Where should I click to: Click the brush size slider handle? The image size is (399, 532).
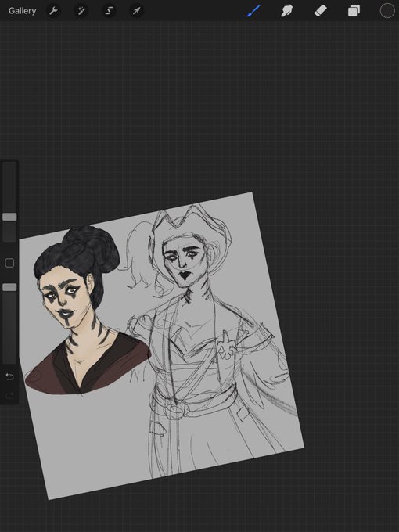pyautogui.click(x=9, y=217)
